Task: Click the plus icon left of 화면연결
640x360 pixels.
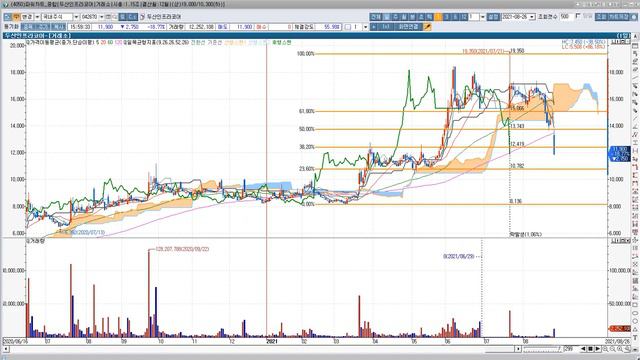Action: 374,27
